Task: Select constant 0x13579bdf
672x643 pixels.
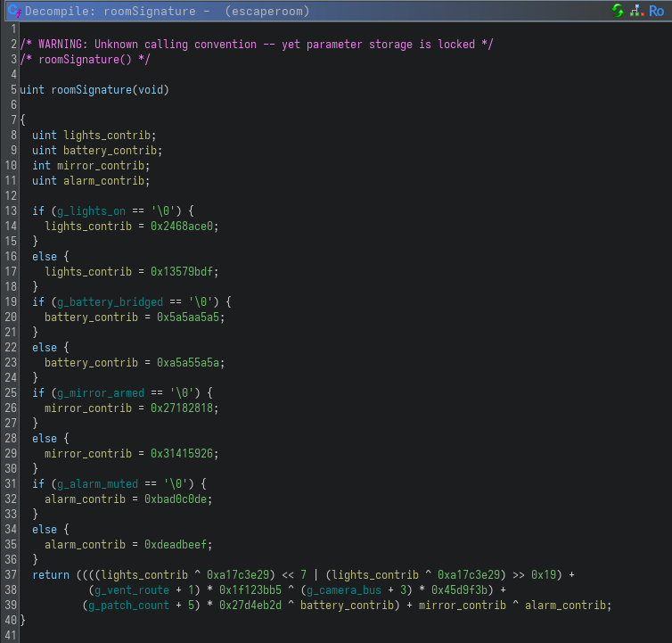Action: [x=182, y=271]
